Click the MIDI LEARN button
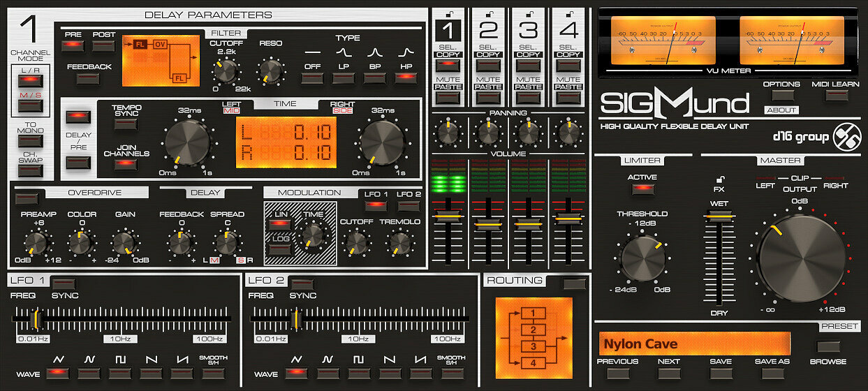Screen dimensions: 868x391 pyautogui.click(x=836, y=95)
